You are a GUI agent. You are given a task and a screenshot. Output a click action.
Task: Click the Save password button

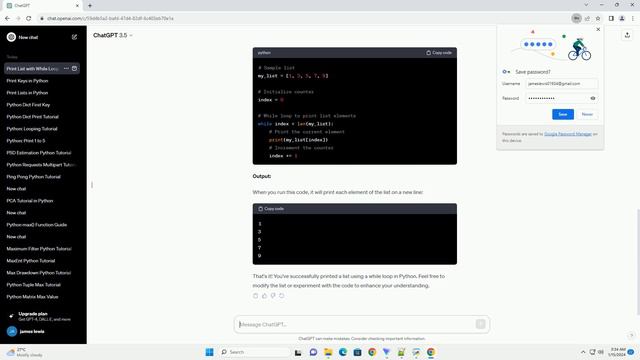tap(563, 114)
